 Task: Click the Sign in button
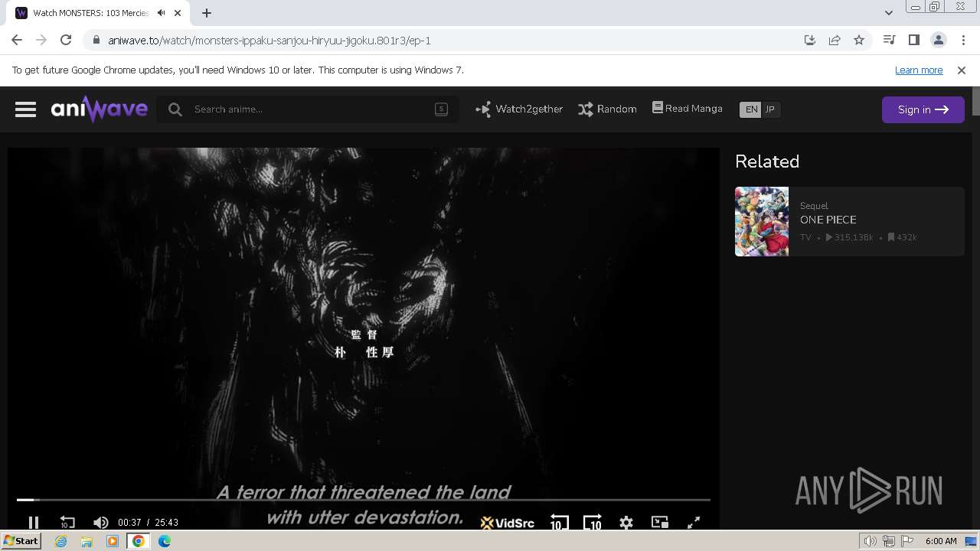[x=923, y=109]
